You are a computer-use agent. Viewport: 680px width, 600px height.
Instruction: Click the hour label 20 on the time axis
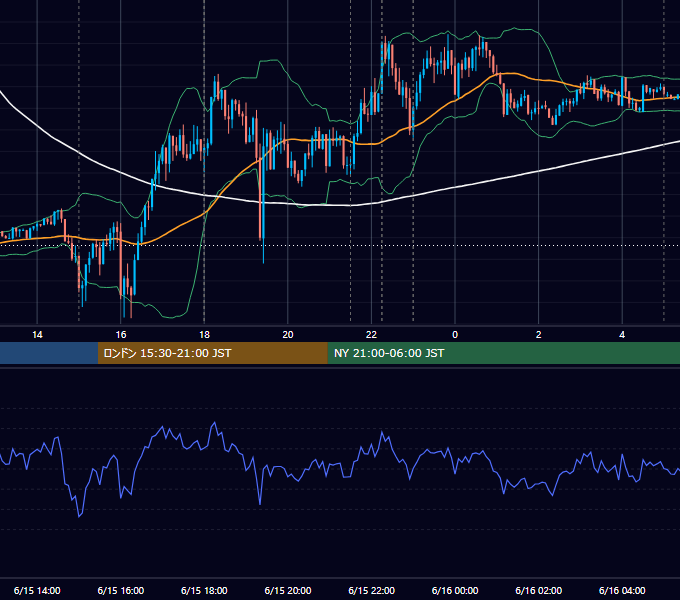tap(288, 335)
